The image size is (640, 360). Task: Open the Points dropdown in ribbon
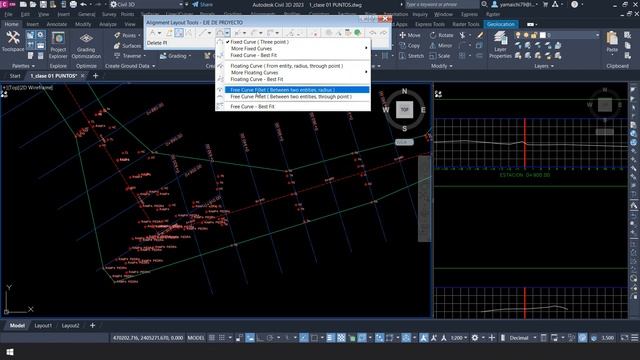click(127, 36)
